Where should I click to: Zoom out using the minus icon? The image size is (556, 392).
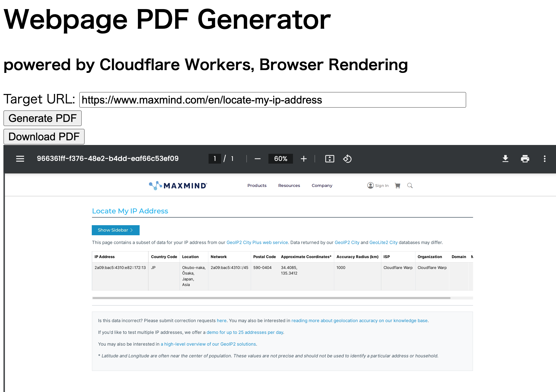click(x=257, y=159)
